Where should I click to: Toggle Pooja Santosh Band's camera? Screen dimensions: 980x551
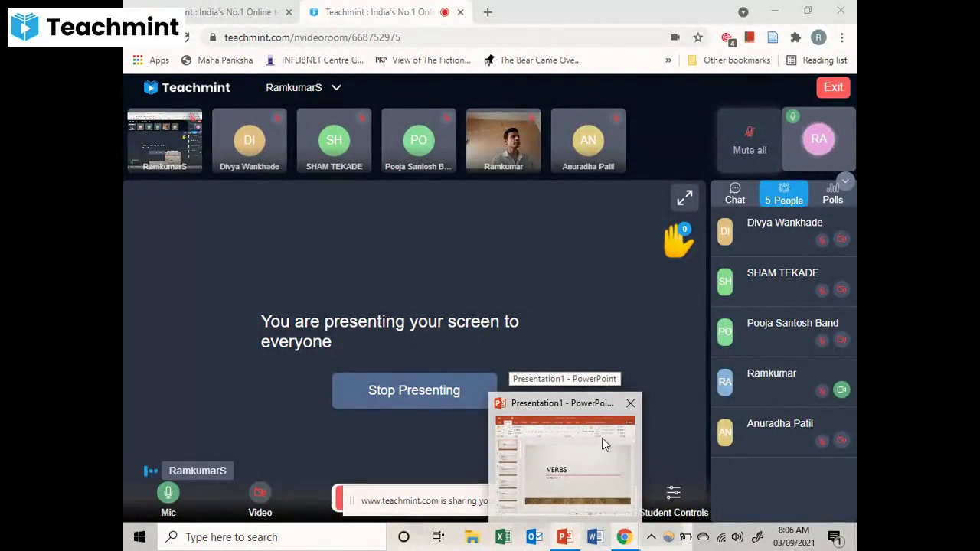click(841, 340)
